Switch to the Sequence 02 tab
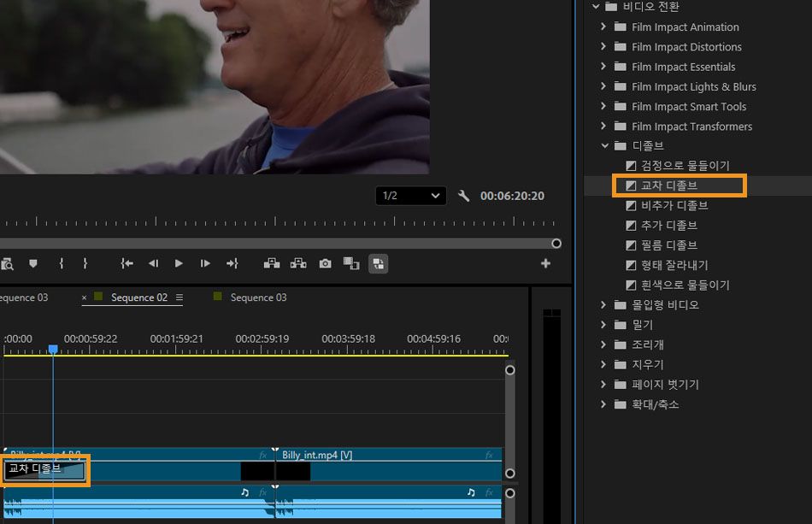The image size is (812, 524). tap(138, 297)
